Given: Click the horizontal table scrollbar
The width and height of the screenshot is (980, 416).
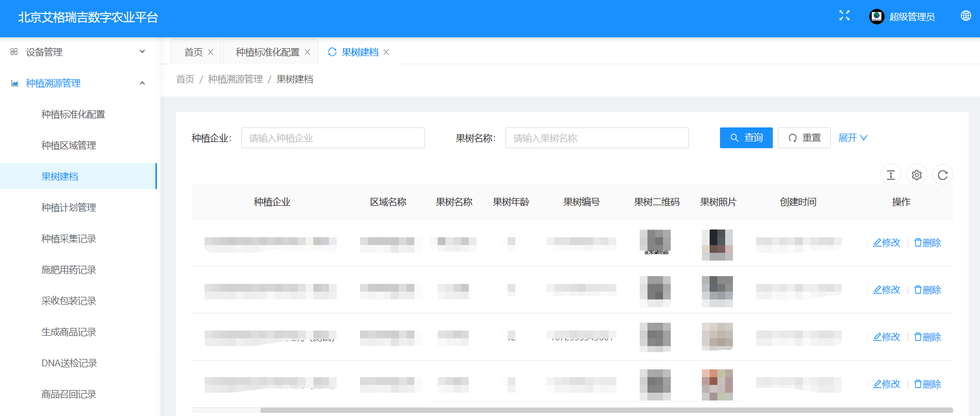Looking at the screenshot, I should coord(607,410).
